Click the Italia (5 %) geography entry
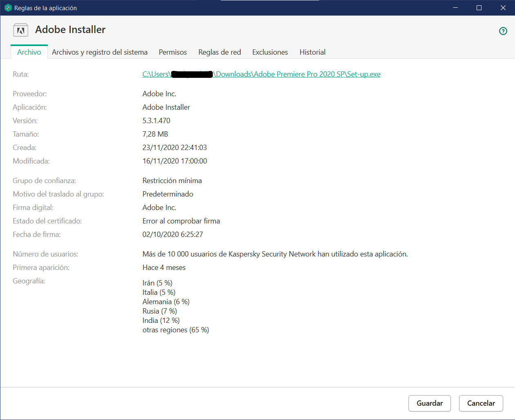The image size is (515, 420). click(x=159, y=292)
